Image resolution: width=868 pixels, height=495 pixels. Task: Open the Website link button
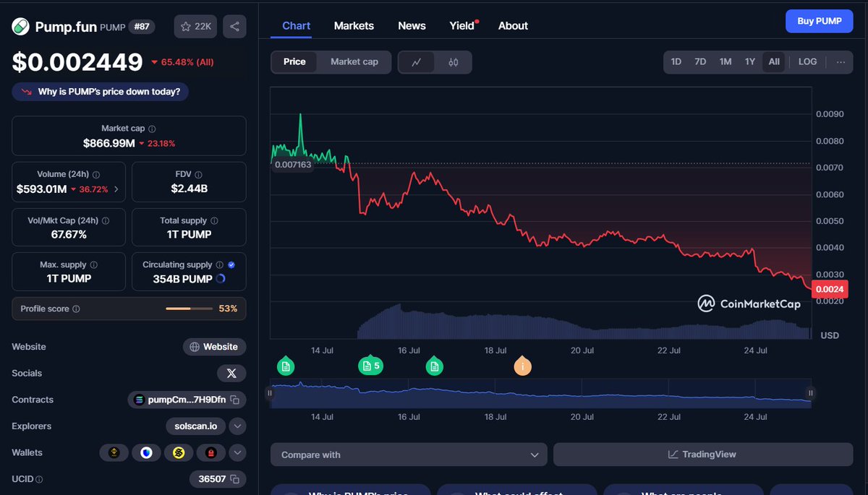[214, 347]
